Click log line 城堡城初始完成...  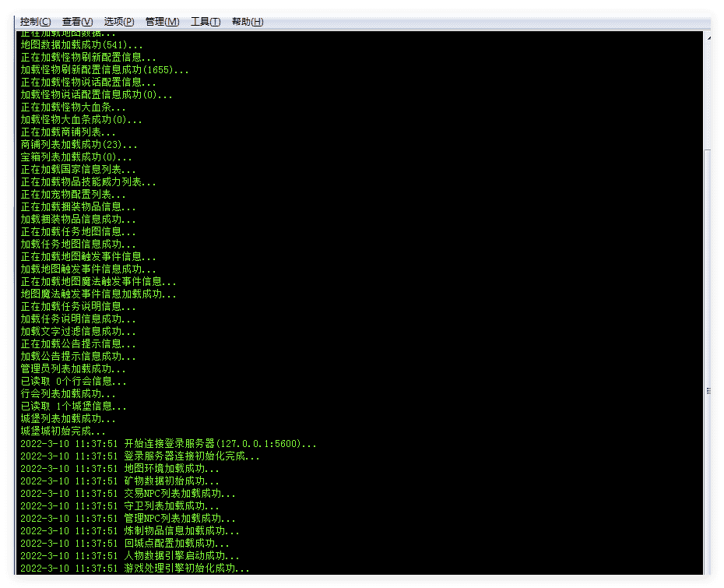(63, 431)
